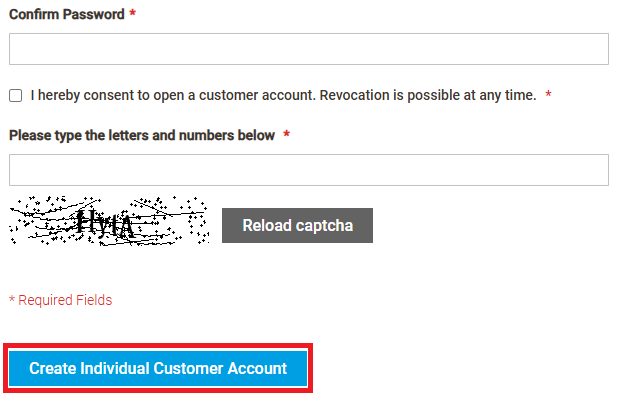The width and height of the screenshot is (639, 401).
Task: Click red asterisk beside Confirm Password
Action: [x=133, y=15]
